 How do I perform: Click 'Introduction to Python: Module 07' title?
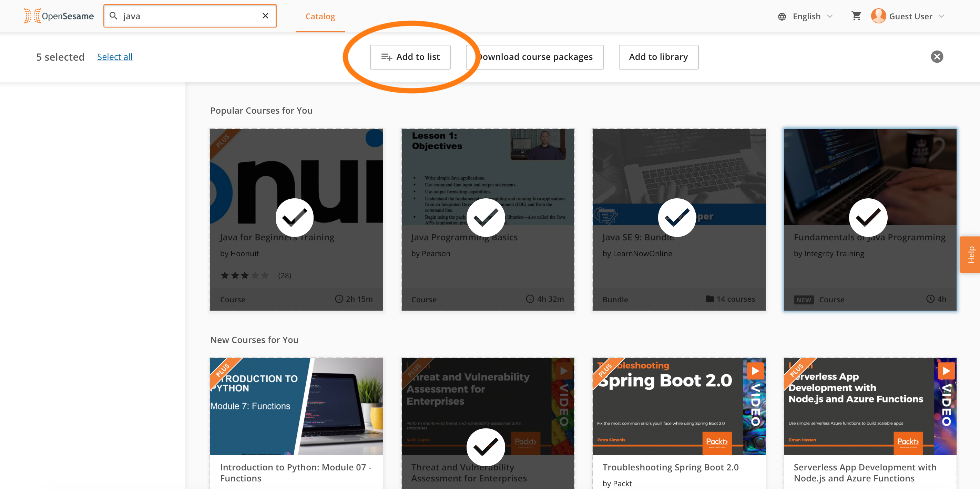296,473
